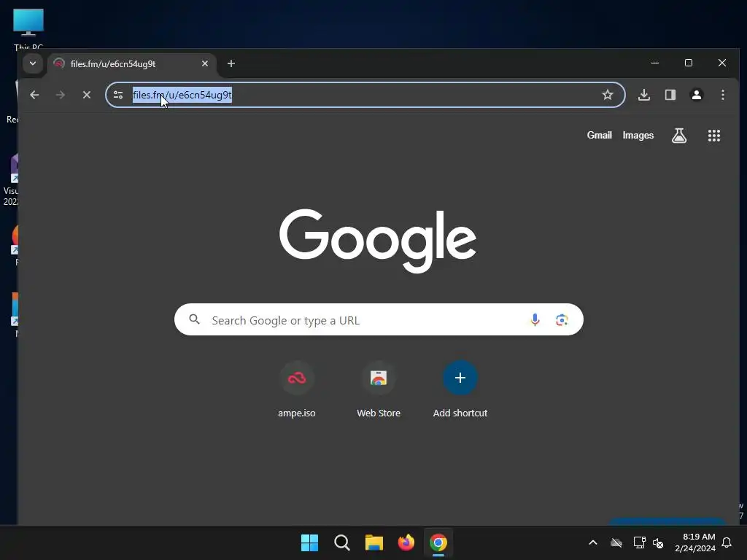The image size is (747, 560).
Task: Open the Search Labs flask icon
Action: tap(679, 135)
